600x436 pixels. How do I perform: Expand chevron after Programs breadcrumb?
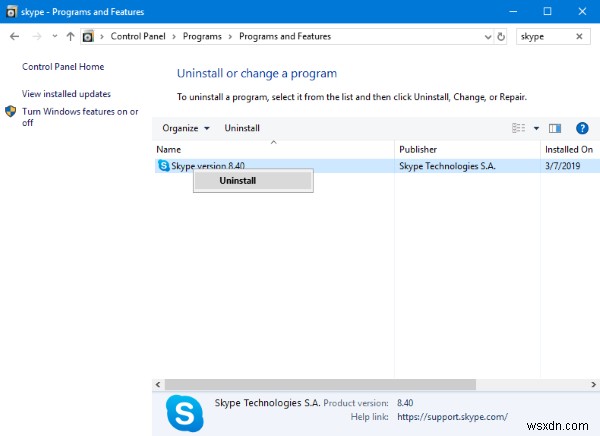[230, 37]
